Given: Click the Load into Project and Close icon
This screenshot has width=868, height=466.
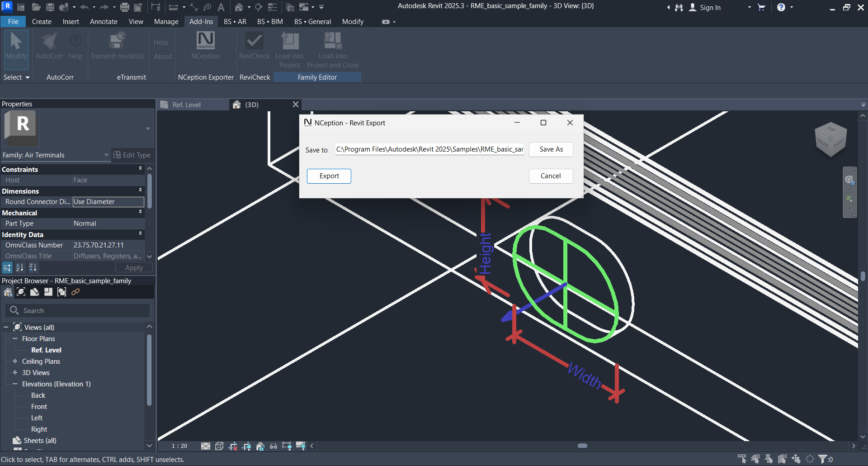Looking at the screenshot, I should [333, 41].
